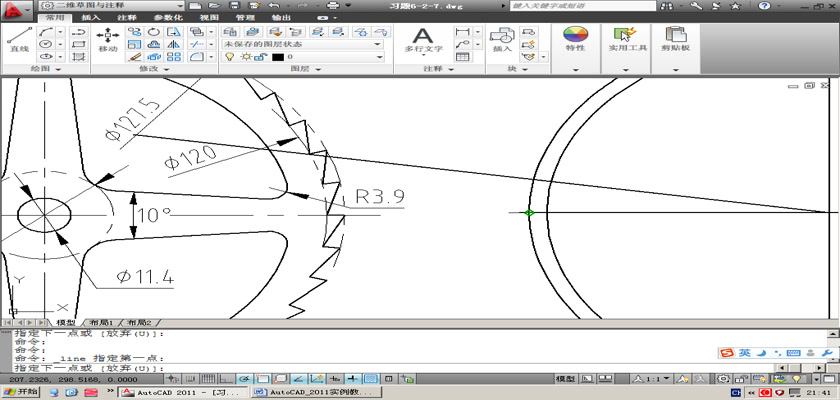The height and width of the screenshot is (400, 840).
Task: Click the 移动 (Move) tool
Action: (x=107, y=38)
